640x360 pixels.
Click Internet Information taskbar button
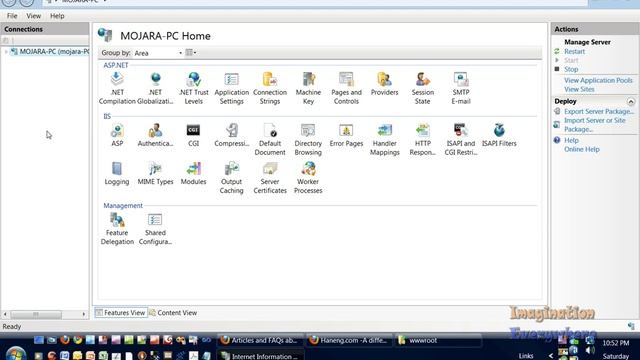[x=260, y=356]
